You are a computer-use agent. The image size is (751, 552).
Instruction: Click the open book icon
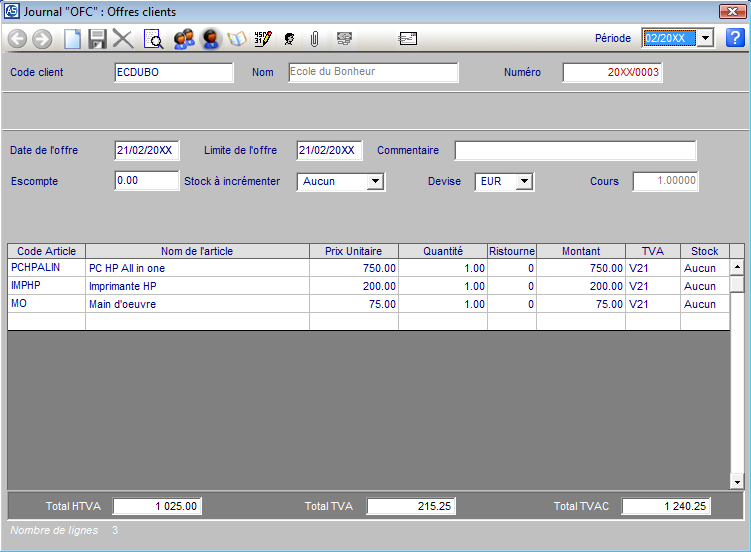pos(237,39)
